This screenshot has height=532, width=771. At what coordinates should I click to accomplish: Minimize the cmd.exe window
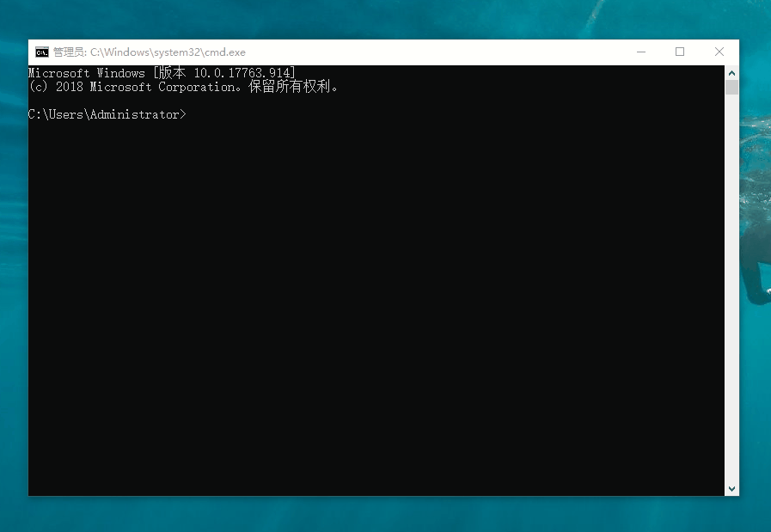pos(640,52)
